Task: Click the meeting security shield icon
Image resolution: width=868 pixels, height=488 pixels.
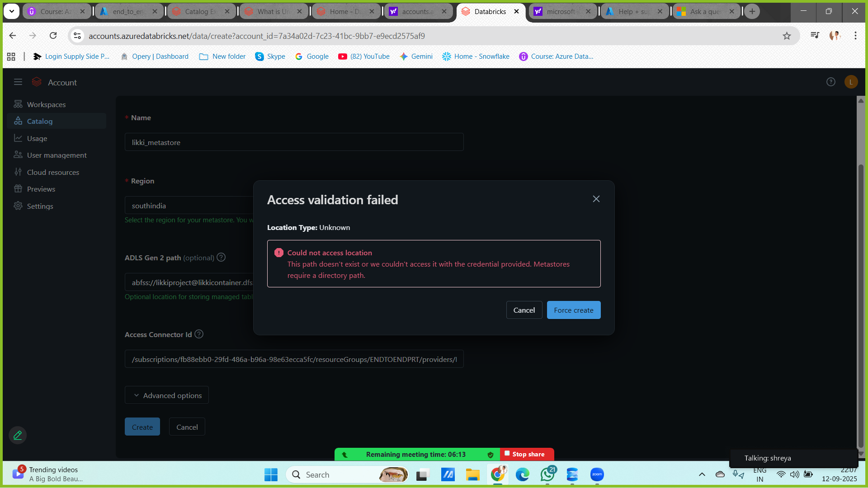Action: pos(491,455)
